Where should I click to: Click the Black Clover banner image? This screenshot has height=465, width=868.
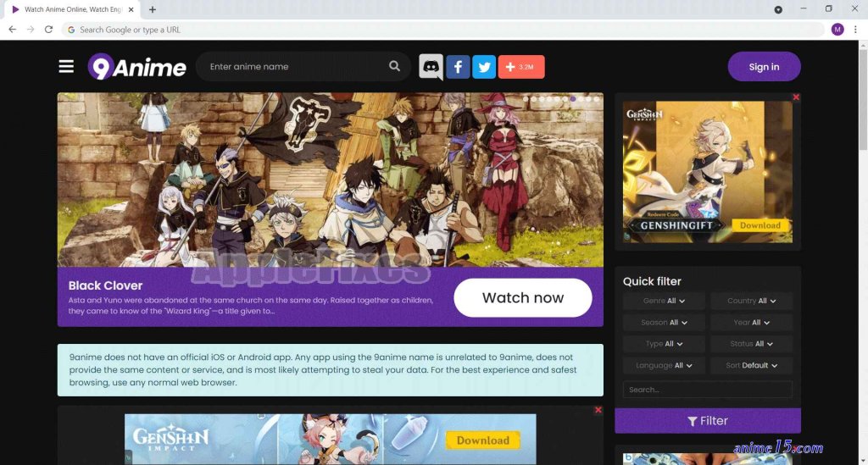[x=331, y=180]
